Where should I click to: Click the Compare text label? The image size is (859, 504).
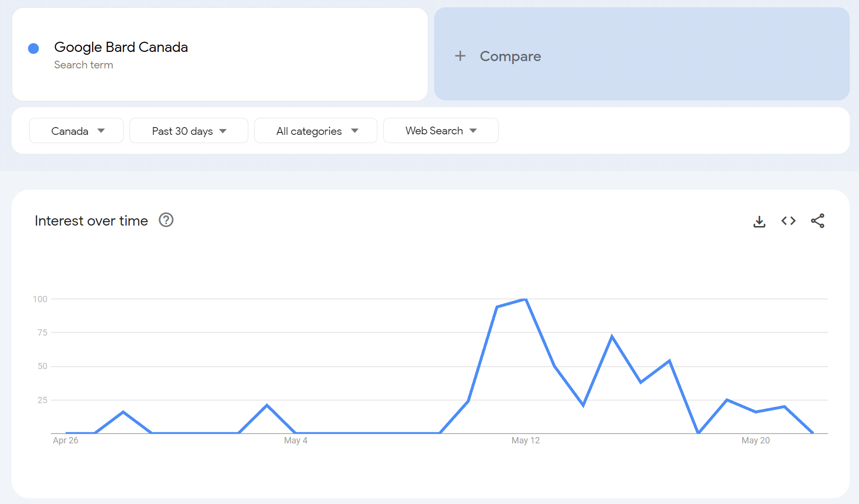(510, 56)
